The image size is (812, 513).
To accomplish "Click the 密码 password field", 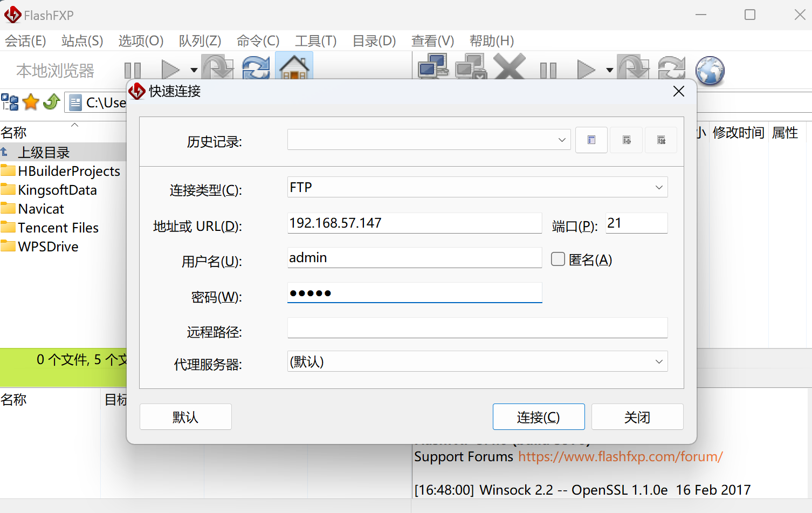I will pos(415,293).
